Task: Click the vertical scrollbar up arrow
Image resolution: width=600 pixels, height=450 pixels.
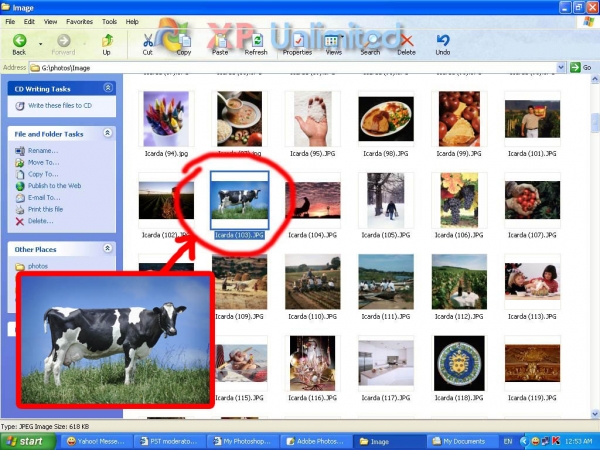Action: pyautogui.click(x=595, y=79)
